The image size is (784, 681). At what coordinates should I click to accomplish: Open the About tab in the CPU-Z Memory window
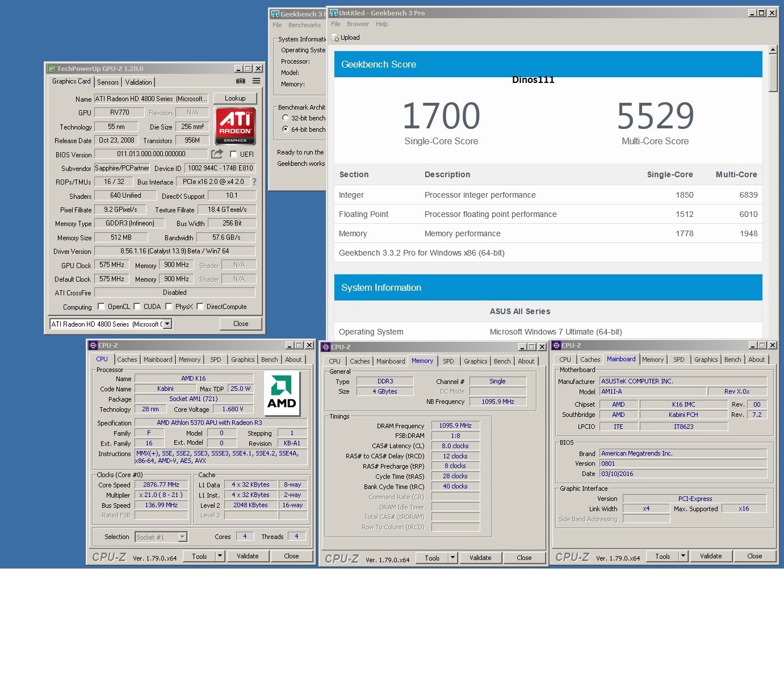click(x=526, y=361)
